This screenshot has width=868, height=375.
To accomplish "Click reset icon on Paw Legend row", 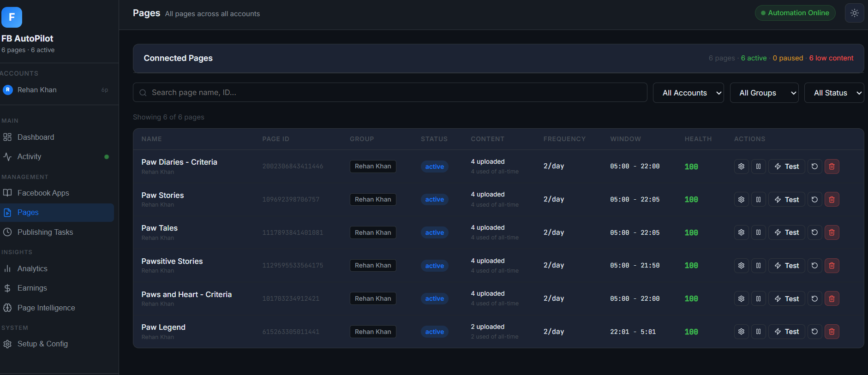I will pyautogui.click(x=814, y=332).
